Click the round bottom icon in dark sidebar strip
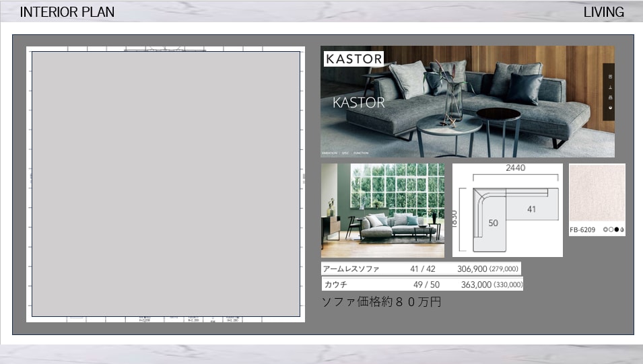The height and width of the screenshot is (364, 643). [x=610, y=108]
